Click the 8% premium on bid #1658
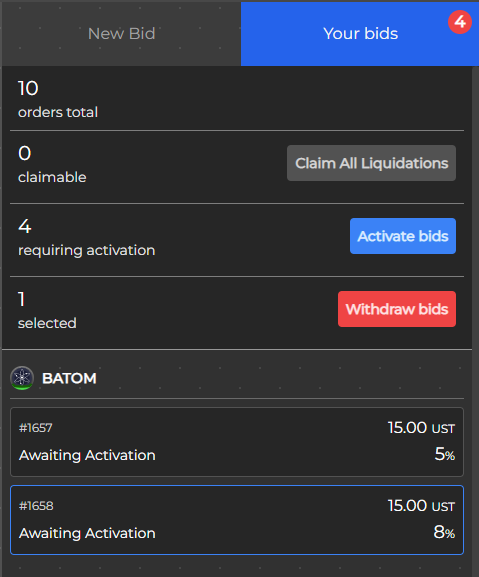Screen dimensions: 479x577 444,532
